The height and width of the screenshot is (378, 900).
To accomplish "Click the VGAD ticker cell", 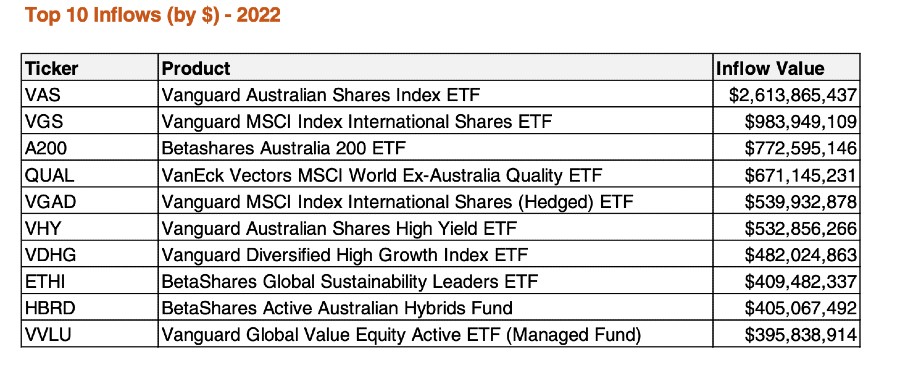I will coord(90,201).
